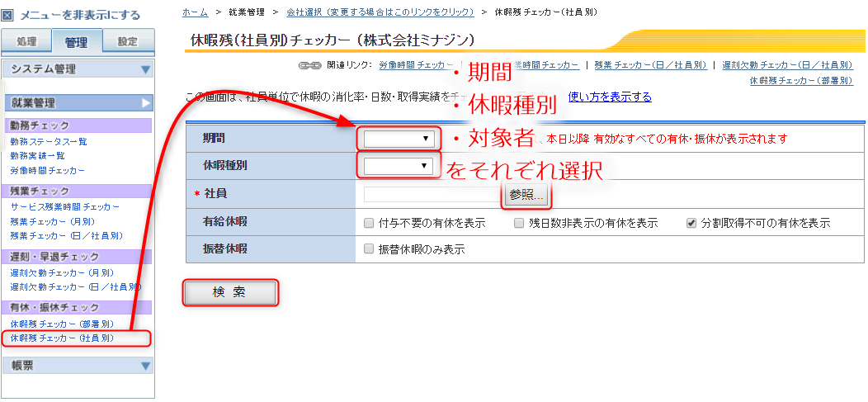Open 遅刻欠勤チェッカー(月別) in the sidebar

pyautogui.click(x=62, y=273)
